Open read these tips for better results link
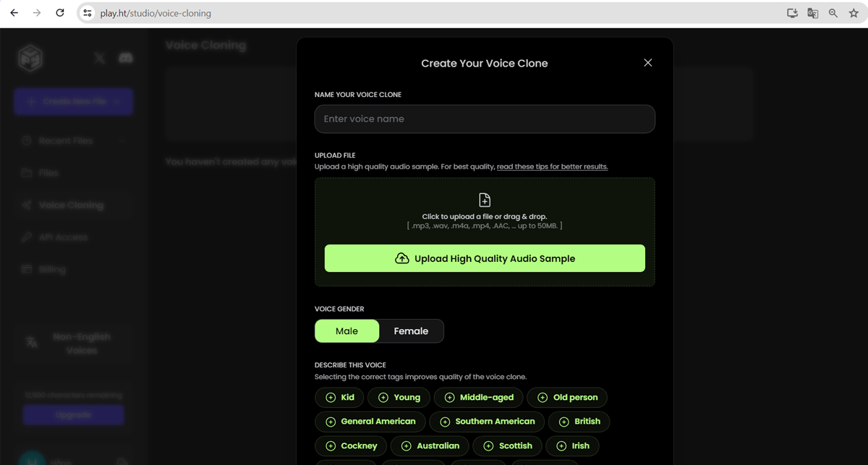This screenshot has height=465, width=868. point(552,167)
